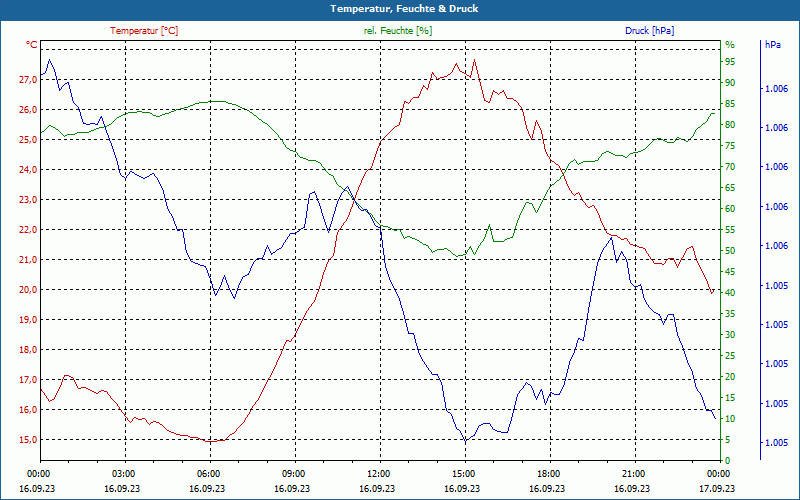Click the 06:00 time axis label
This screenshot has width=800, height=500.
210,474
